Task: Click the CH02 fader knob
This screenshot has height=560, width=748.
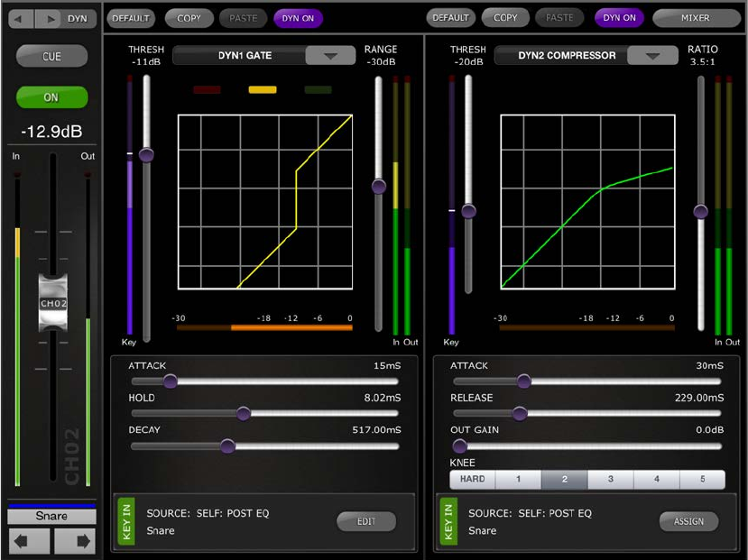Action: [53, 303]
